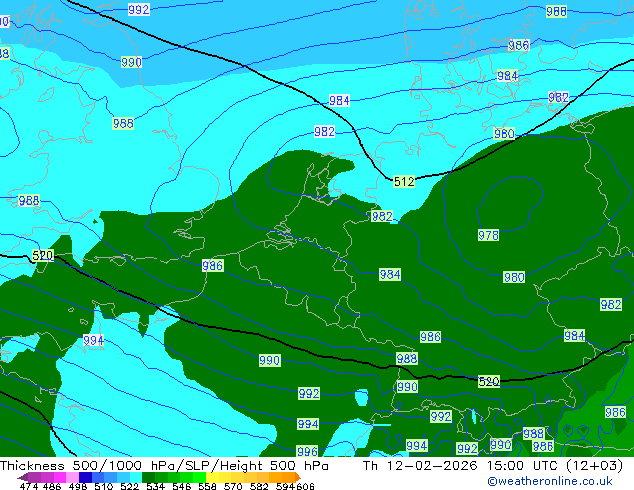
Task: Click the purple left arrow of colorbar
Action: [22, 478]
